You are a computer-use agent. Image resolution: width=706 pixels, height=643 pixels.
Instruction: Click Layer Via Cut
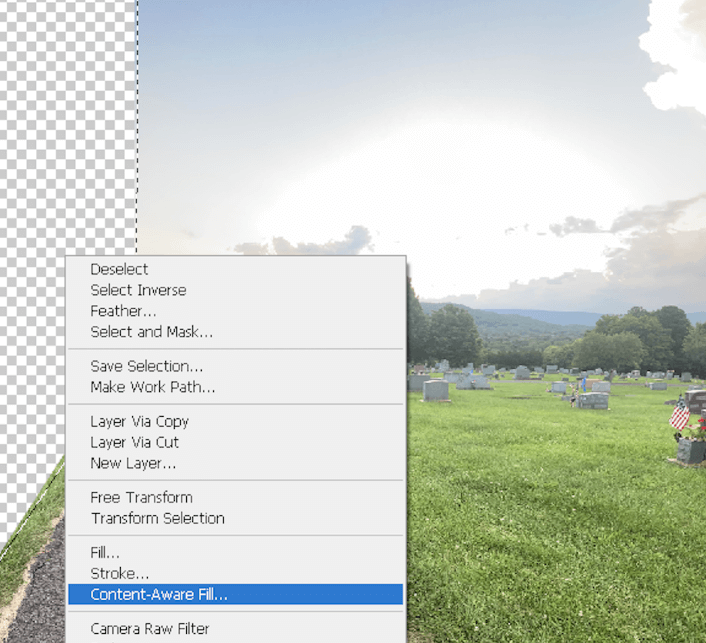pyautogui.click(x=235, y=442)
